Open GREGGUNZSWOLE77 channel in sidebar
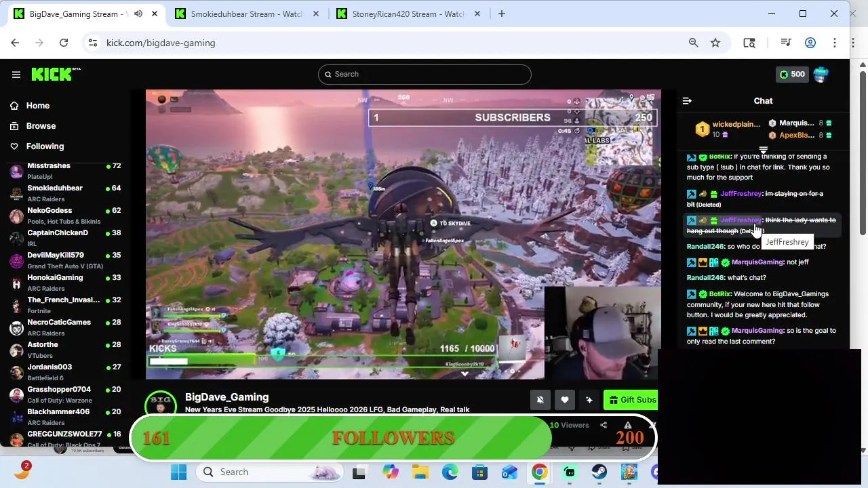 (x=66, y=439)
